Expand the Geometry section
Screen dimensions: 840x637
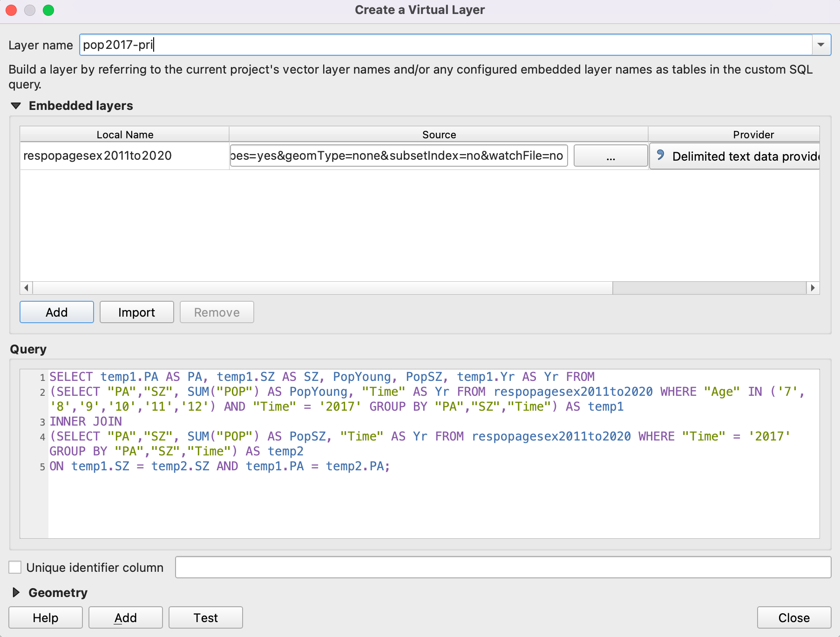point(16,592)
